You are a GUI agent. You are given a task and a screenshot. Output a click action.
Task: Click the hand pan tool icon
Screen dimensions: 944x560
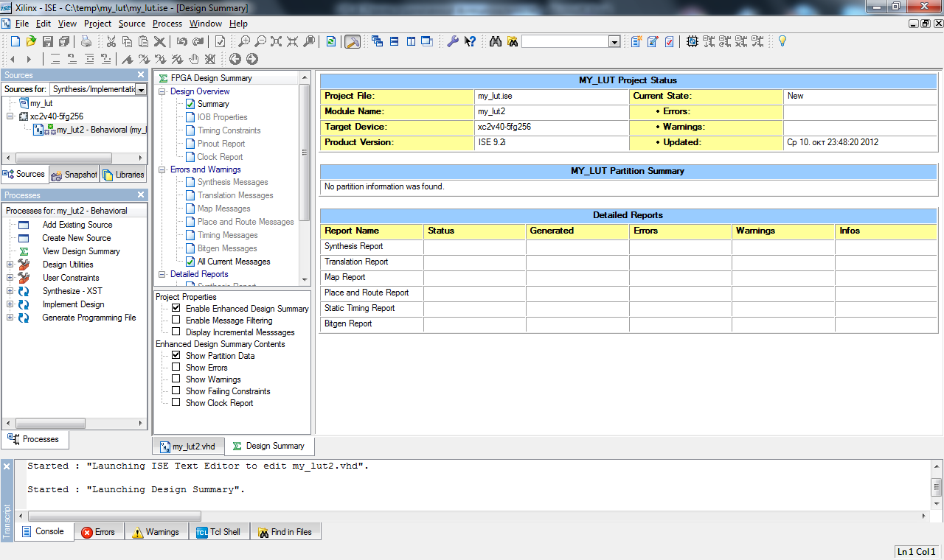coord(194,59)
